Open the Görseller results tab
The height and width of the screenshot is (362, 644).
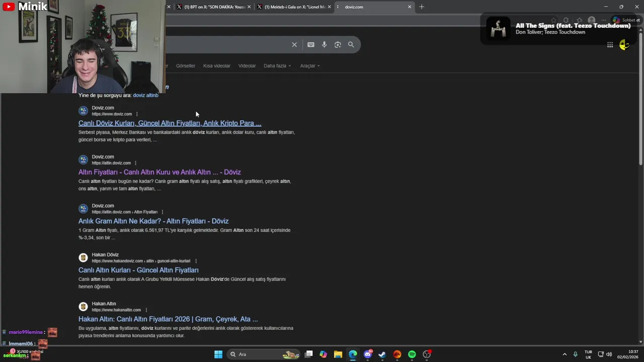tap(185, 66)
